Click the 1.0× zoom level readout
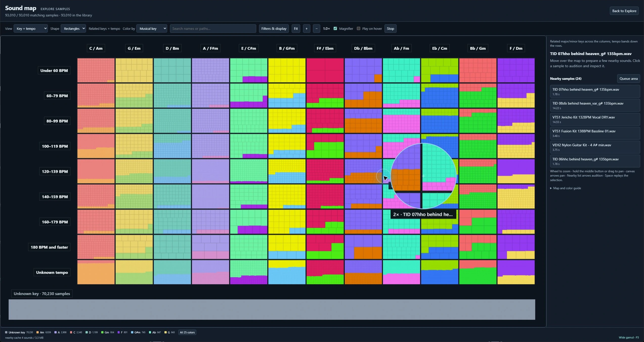 pos(326,29)
